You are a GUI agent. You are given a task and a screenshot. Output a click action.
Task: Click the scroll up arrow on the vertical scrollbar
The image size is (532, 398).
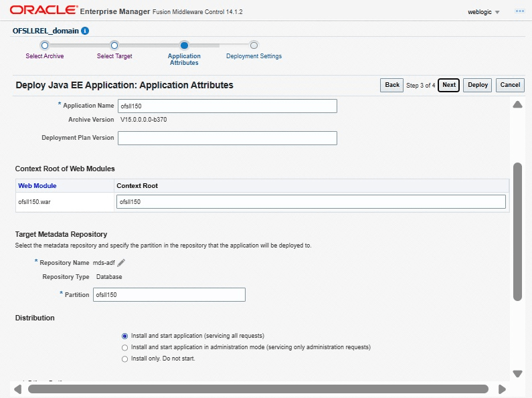517,104
